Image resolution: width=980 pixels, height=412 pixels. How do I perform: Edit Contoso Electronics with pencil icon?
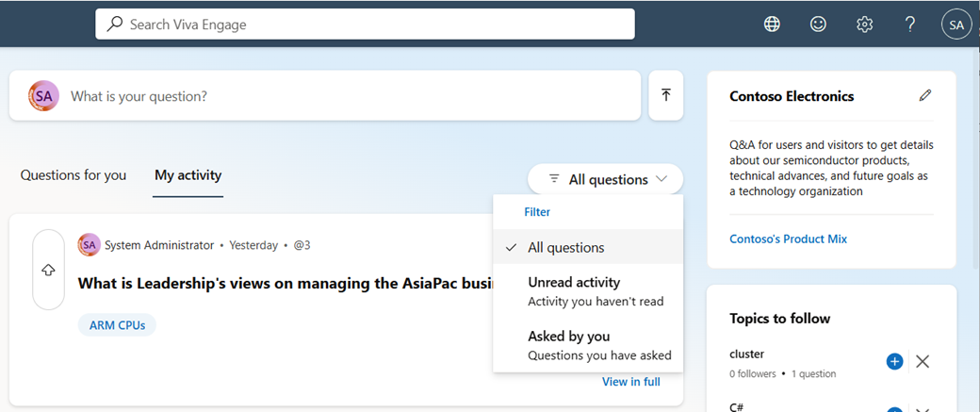925,95
